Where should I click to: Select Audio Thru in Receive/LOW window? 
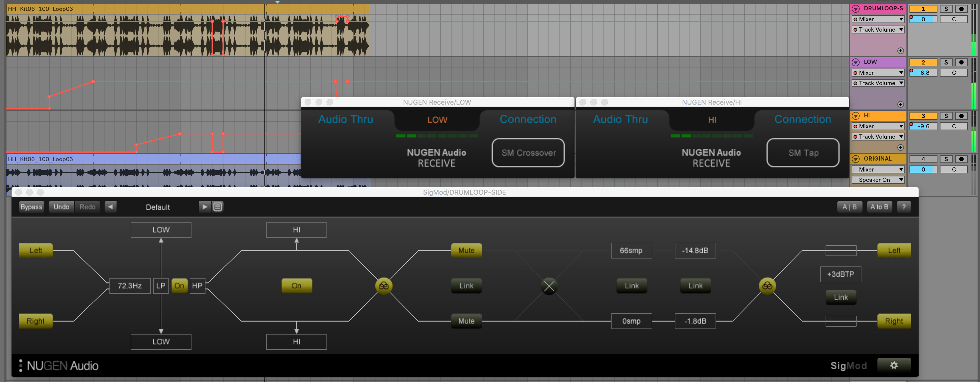tap(345, 119)
